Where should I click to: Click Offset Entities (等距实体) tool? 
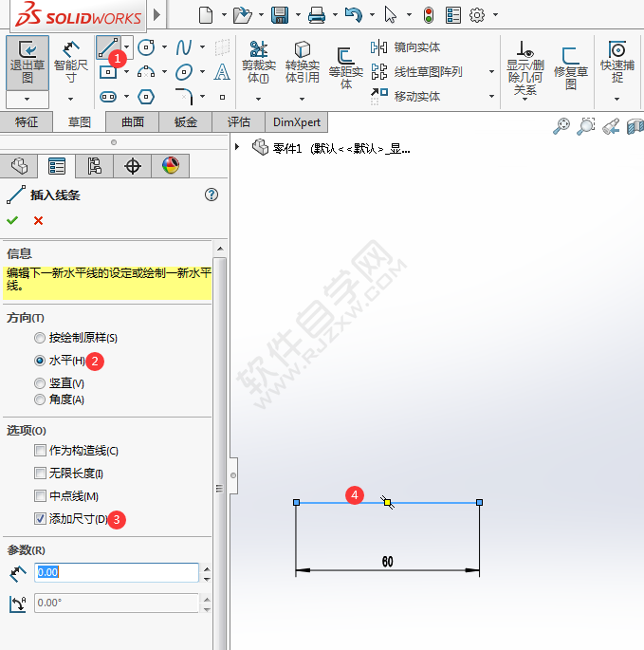tap(345, 68)
